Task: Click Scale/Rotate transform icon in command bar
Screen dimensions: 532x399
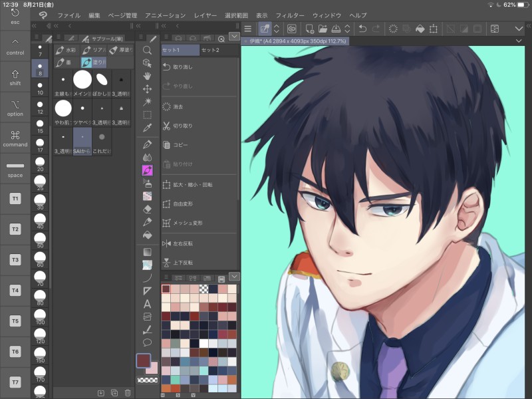Action: pyautogui.click(x=434, y=29)
